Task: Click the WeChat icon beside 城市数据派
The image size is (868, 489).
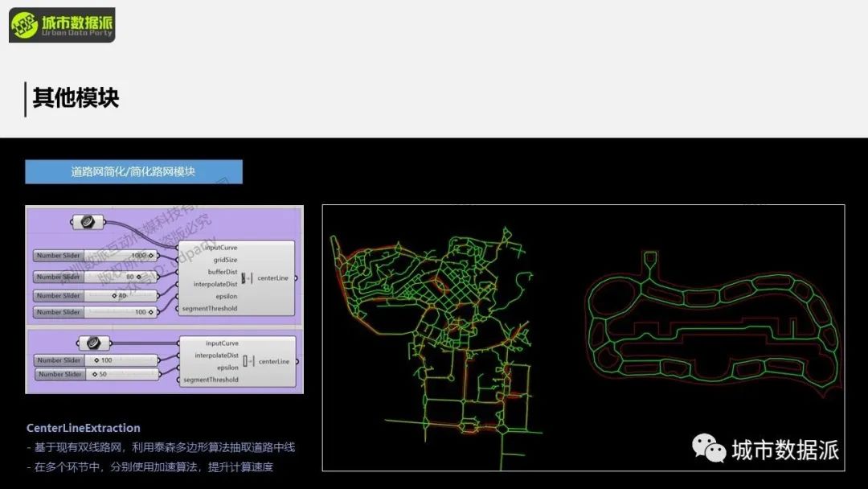Action: (709, 447)
